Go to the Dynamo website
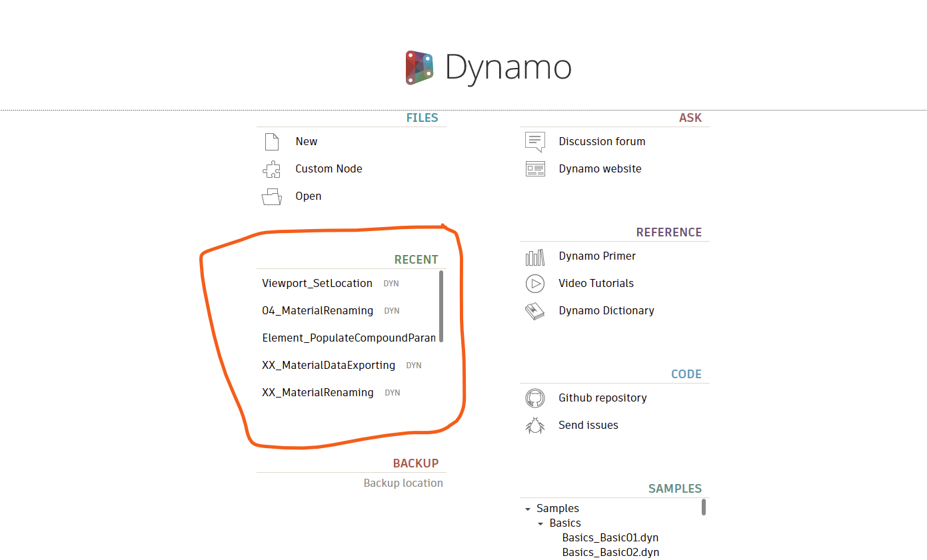927x560 pixels. 600,169
